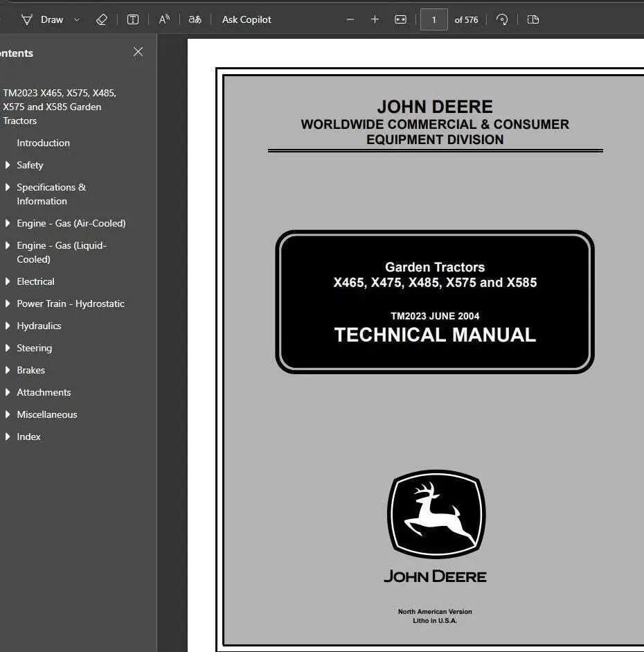Expand Engine - Gas (Air-Cooled) section

coord(8,223)
